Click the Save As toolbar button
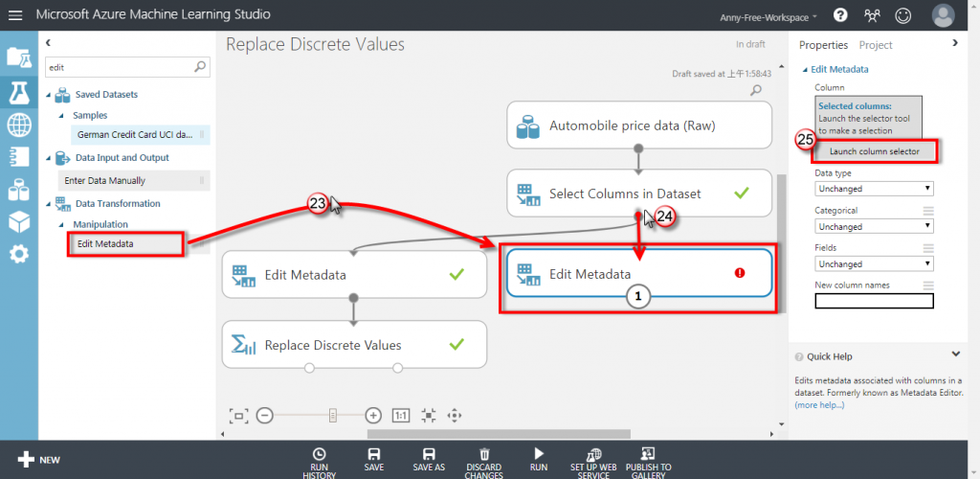This screenshot has width=980, height=479. pos(429,460)
